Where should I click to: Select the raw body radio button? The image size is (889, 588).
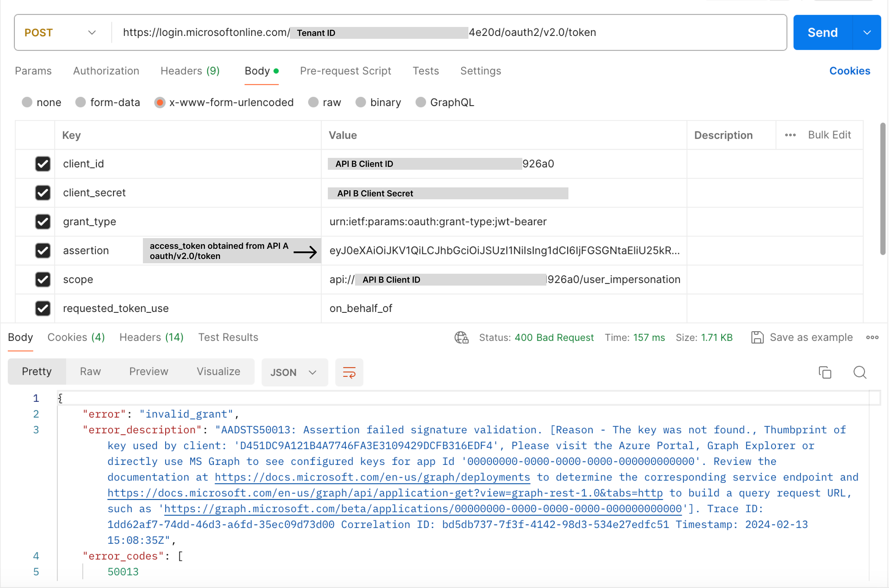[x=313, y=102]
